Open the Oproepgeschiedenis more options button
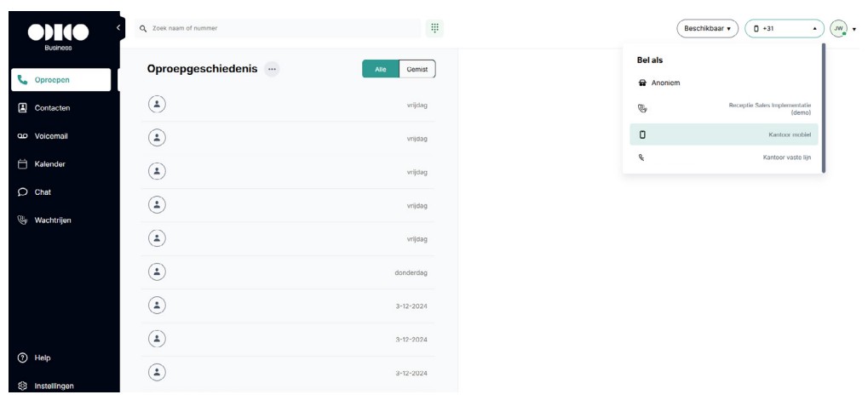Viewport: 868px width, 406px height. pyautogui.click(x=272, y=69)
